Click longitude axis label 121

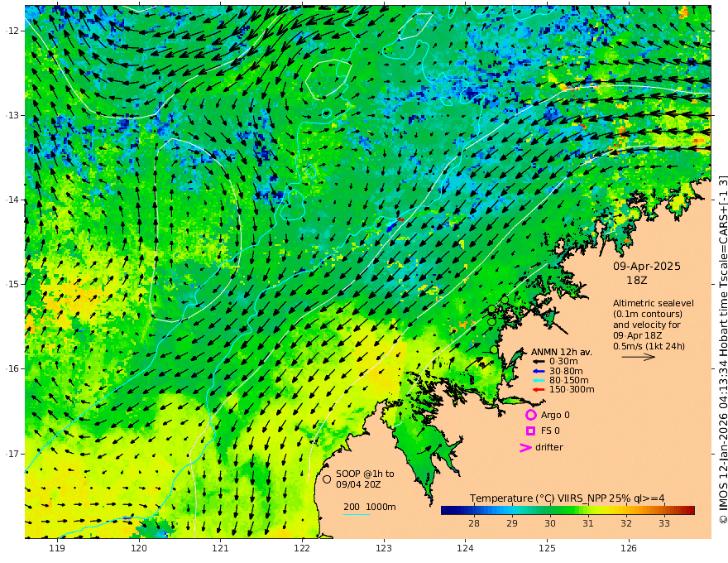(221, 548)
